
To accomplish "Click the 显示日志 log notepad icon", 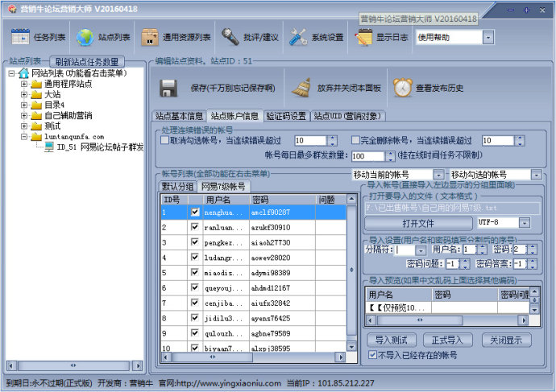I will pyautogui.click(x=363, y=37).
